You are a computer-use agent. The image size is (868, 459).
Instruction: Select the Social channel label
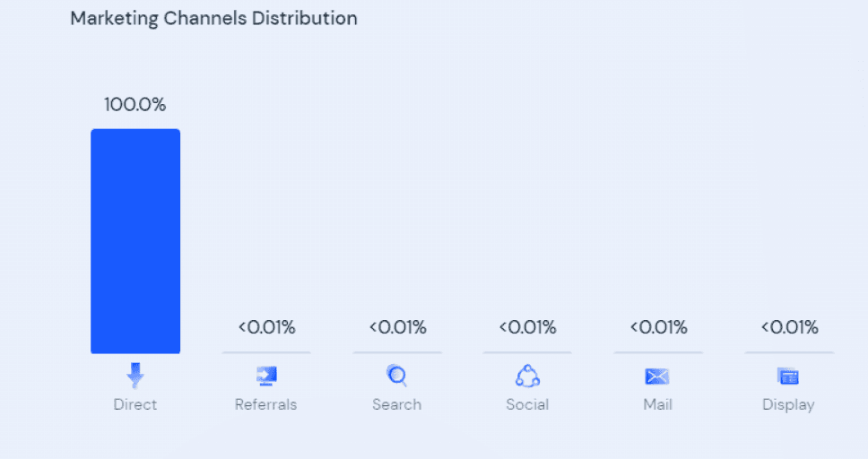tap(527, 404)
